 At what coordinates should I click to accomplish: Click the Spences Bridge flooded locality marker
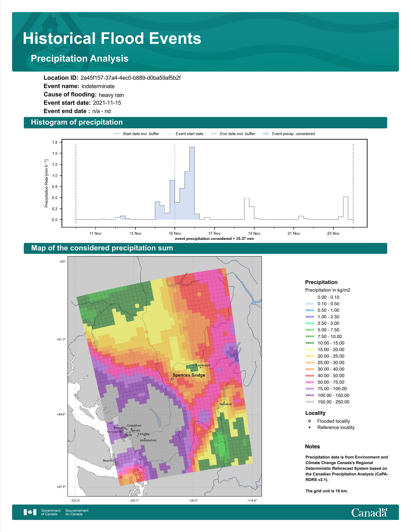172,379
